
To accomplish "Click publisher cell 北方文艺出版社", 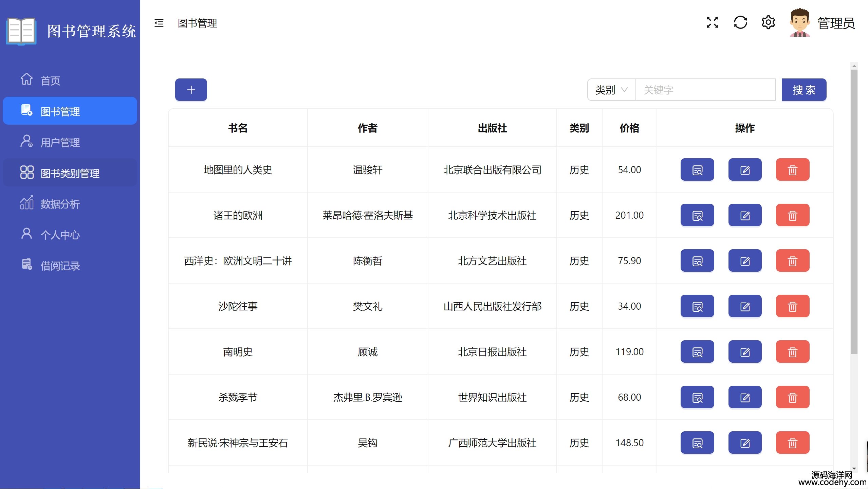I will tap(492, 260).
